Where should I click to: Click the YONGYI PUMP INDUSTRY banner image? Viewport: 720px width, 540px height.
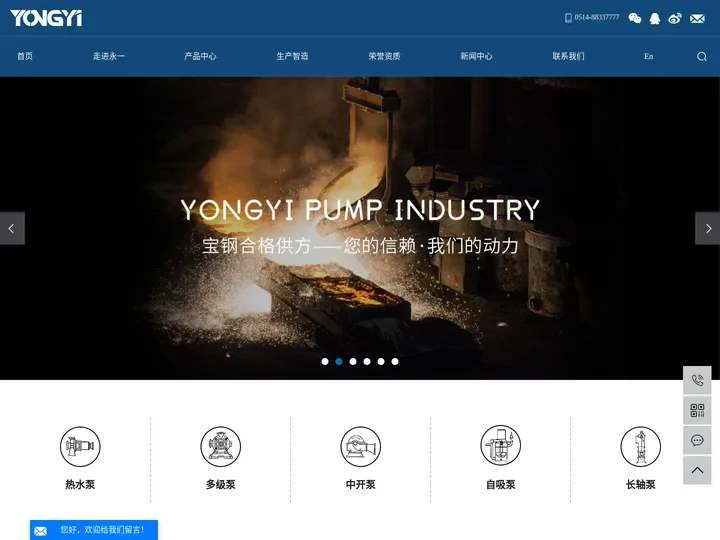click(x=360, y=228)
